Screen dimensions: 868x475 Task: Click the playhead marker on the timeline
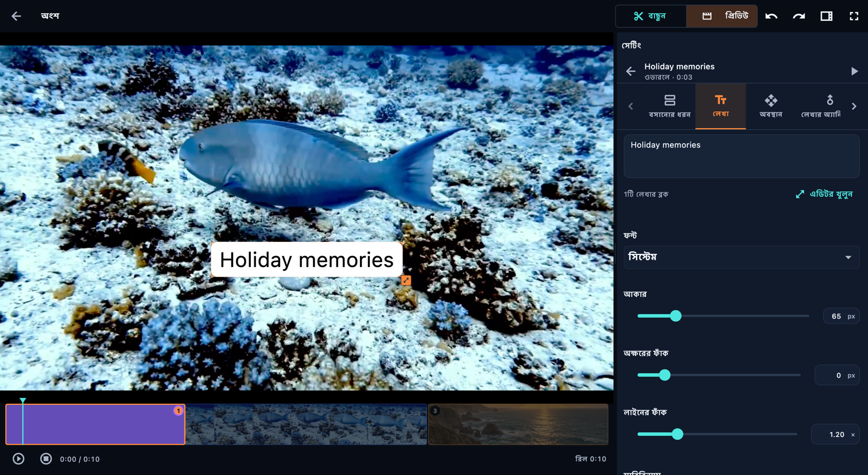point(23,400)
